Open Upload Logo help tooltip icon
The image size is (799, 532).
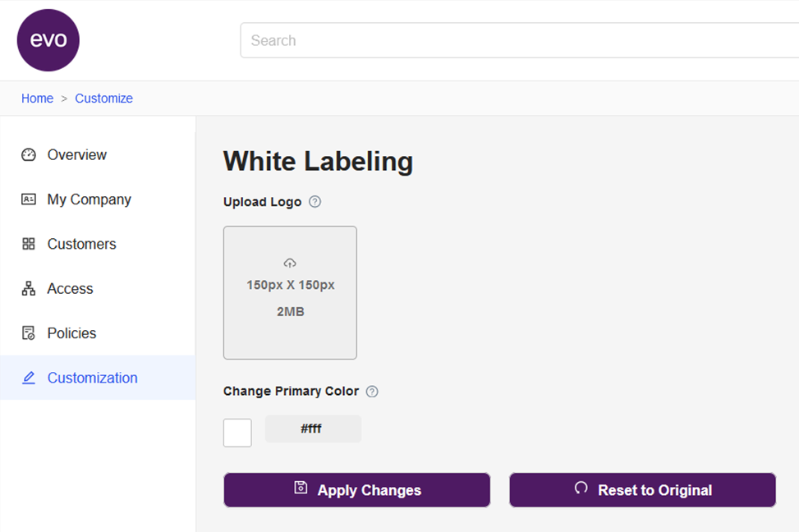[x=315, y=202]
